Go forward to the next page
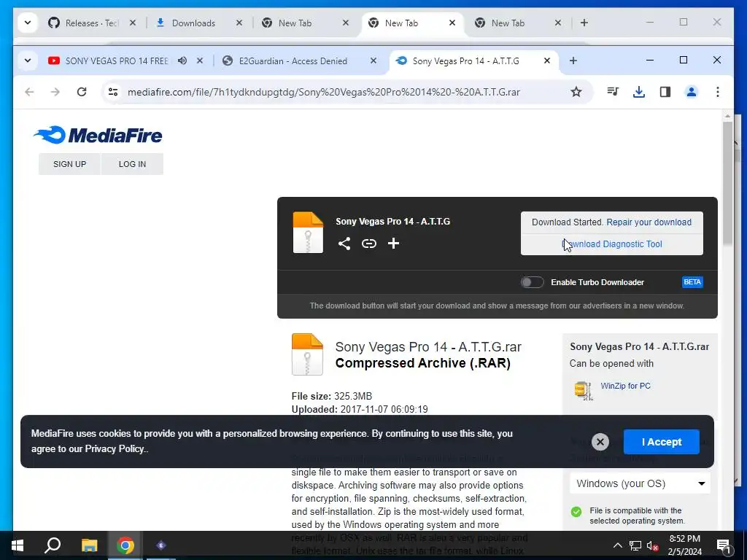 pyautogui.click(x=55, y=92)
